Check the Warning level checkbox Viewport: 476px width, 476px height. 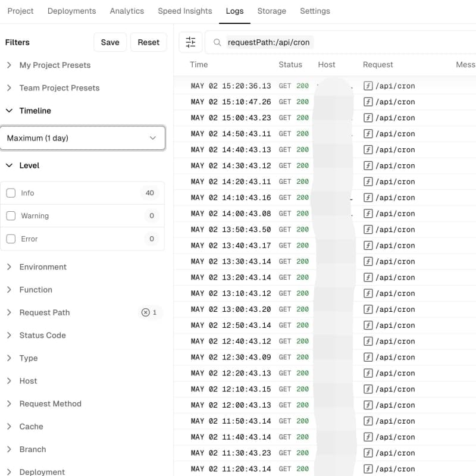(x=11, y=216)
